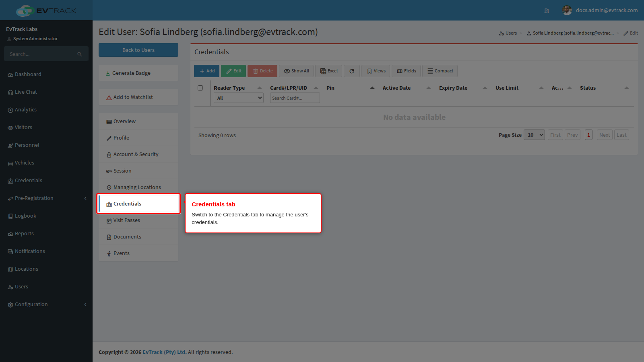Sort by Active Date column arrow
This screenshot has height=362, width=644.
[429, 88]
